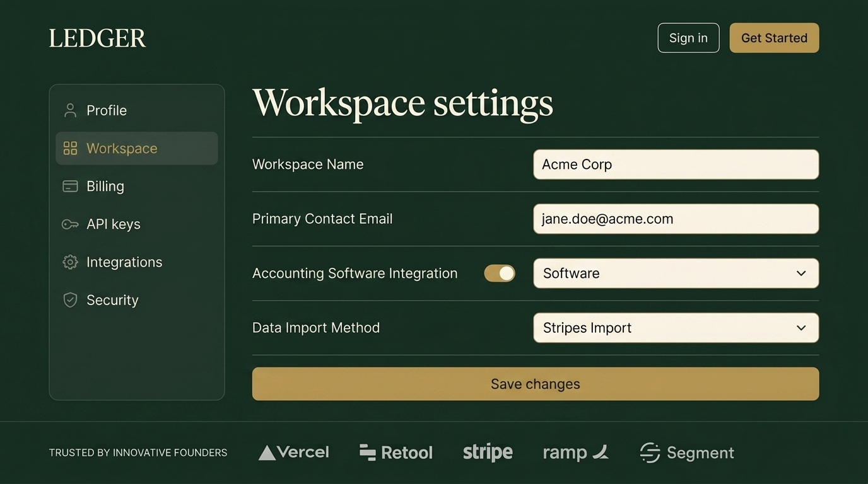This screenshot has width=868, height=484.
Task: Click the LEDGER logo in header
Action: [x=97, y=38]
